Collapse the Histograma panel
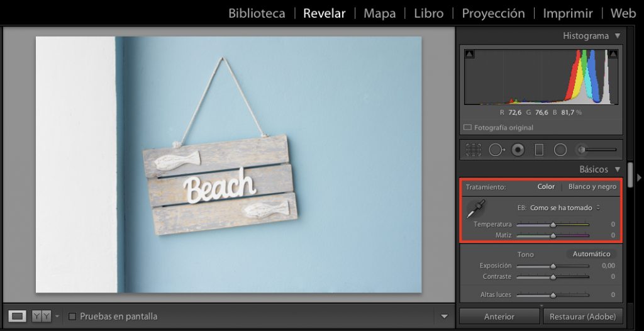The width and height of the screenshot is (644, 331). pyautogui.click(x=618, y=36)
